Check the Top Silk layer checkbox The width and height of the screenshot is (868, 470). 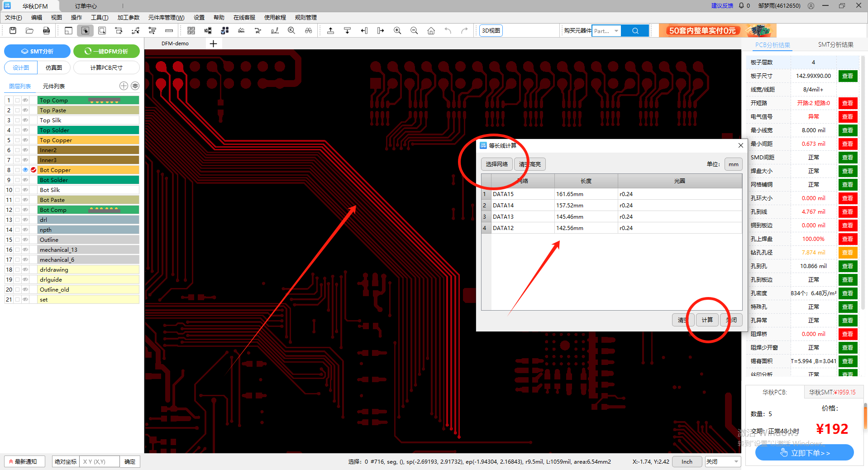[17, 120]
